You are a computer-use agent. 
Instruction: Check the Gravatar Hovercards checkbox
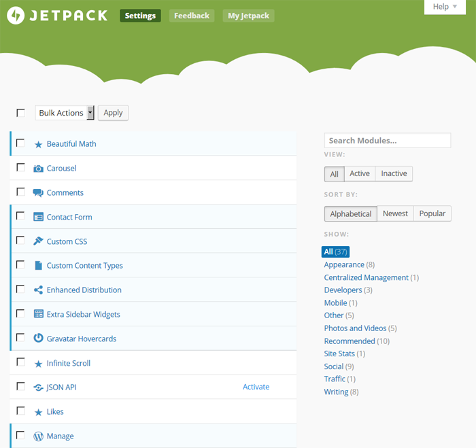click(x=20, y=337)
